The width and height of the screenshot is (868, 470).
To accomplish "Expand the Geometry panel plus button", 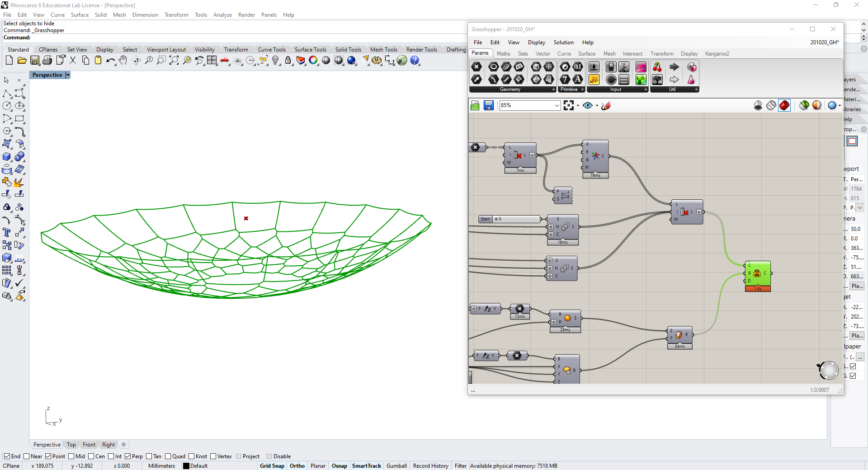I will [x=553, y=89].
